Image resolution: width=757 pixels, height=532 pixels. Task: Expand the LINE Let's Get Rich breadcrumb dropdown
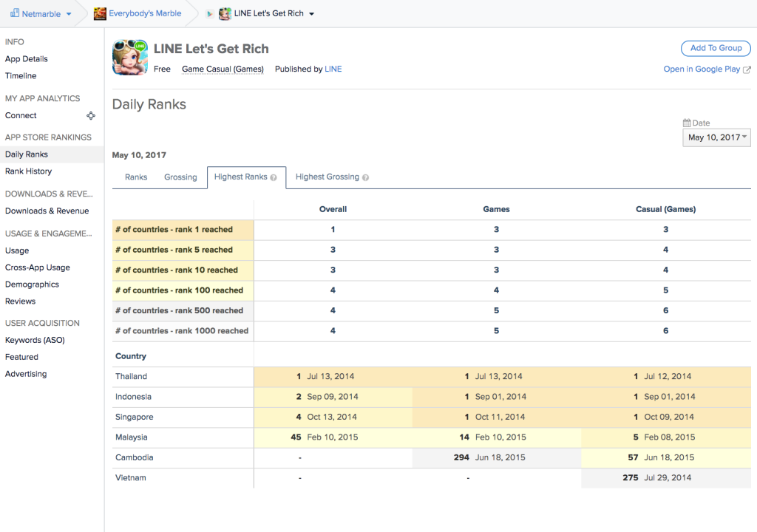pyautogui.click(x=312, y=14)
